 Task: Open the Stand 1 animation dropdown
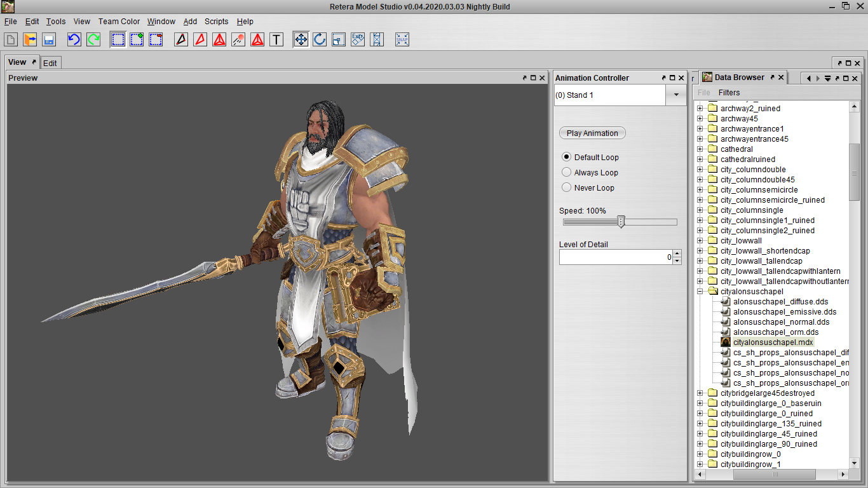[x=675, y=95]
